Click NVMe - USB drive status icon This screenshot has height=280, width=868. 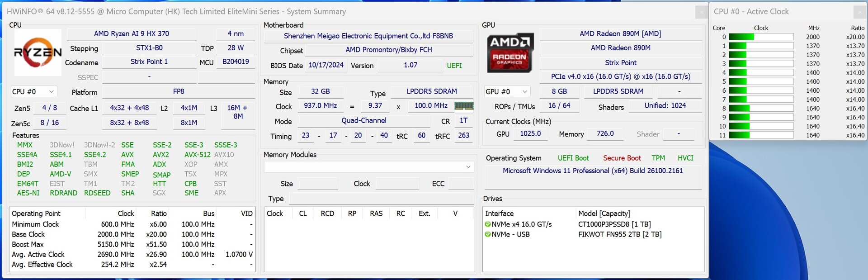(488, 234)
